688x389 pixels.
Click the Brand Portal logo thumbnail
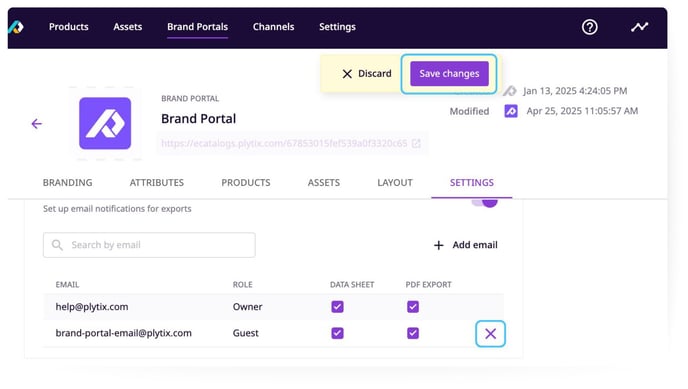point(105,123)
